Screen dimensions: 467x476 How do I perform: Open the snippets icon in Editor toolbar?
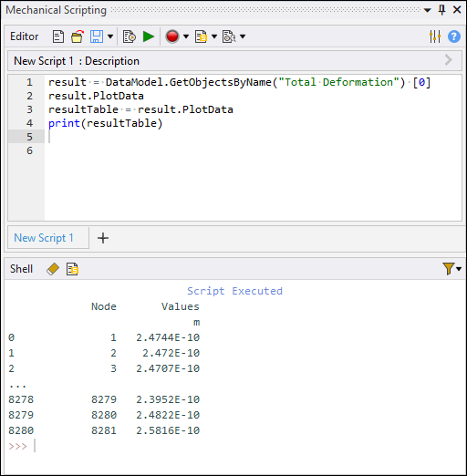[x=201, y=36]
